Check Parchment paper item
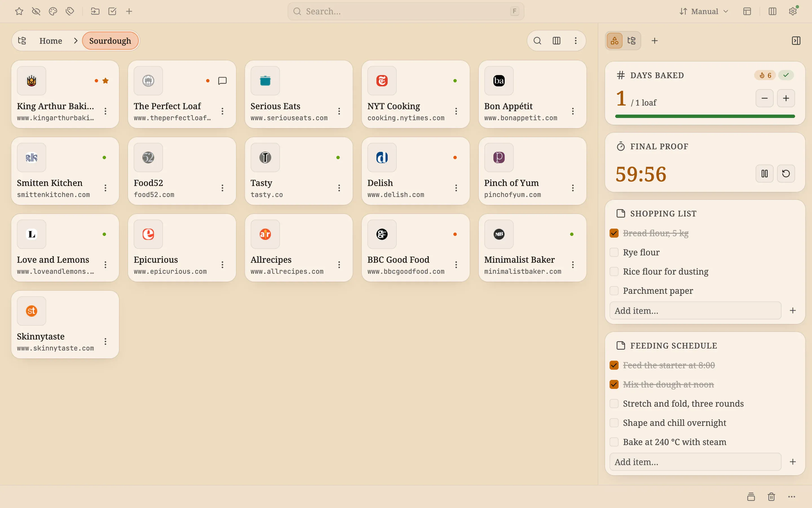The image size is (812, 508). click(x=614, y=290)
